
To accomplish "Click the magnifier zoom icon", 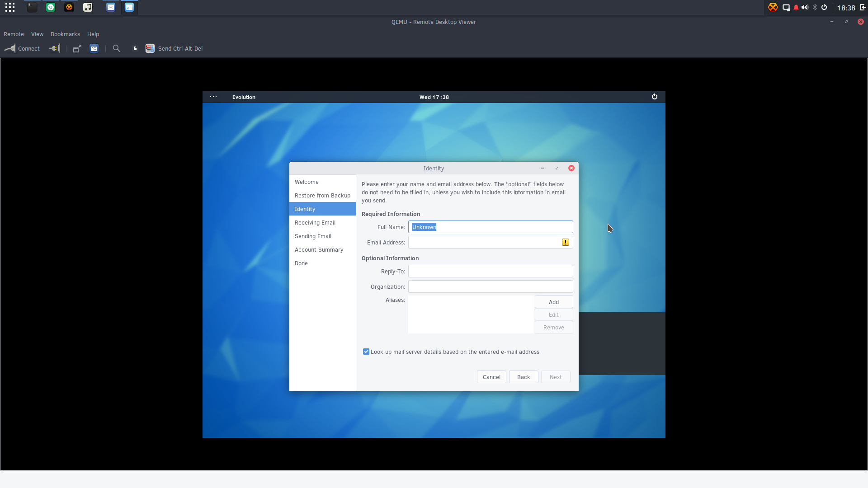I will 117,48.
